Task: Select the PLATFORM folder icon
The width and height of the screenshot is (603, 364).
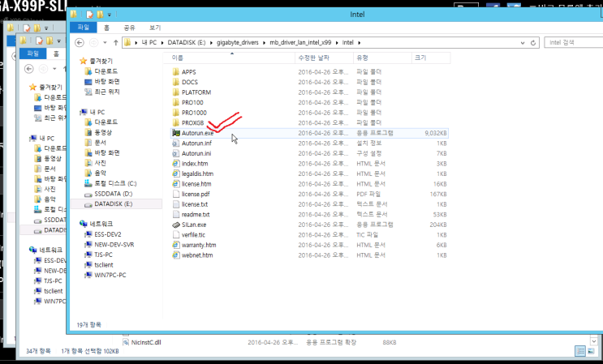Action: (x=176, y=92)
